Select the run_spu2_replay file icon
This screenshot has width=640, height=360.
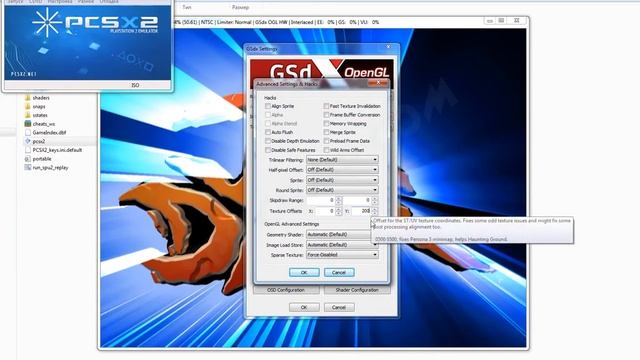[x=28, y=167]
